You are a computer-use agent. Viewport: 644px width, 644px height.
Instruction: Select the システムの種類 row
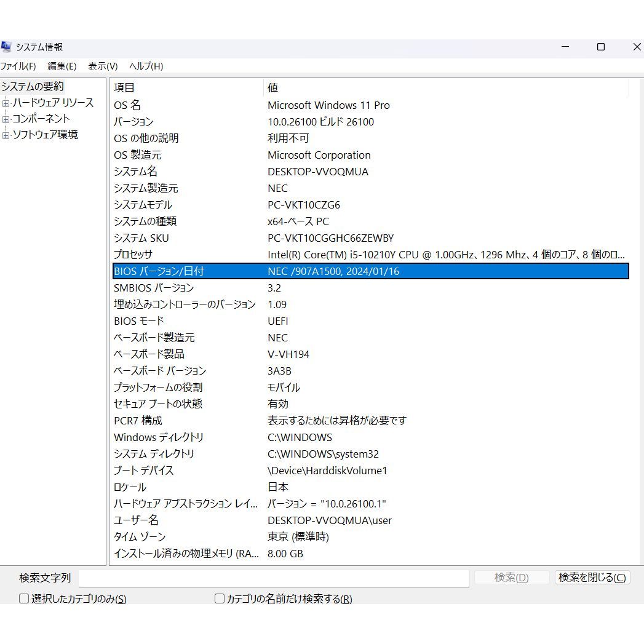coord(370,221)
